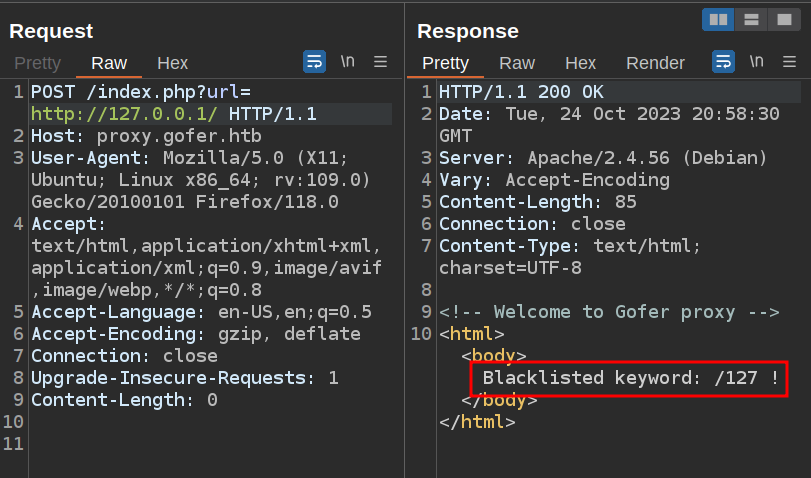Open the Raw tab in Response
Viewport: 811px width, 478px height.
click(x=517, y=63)
